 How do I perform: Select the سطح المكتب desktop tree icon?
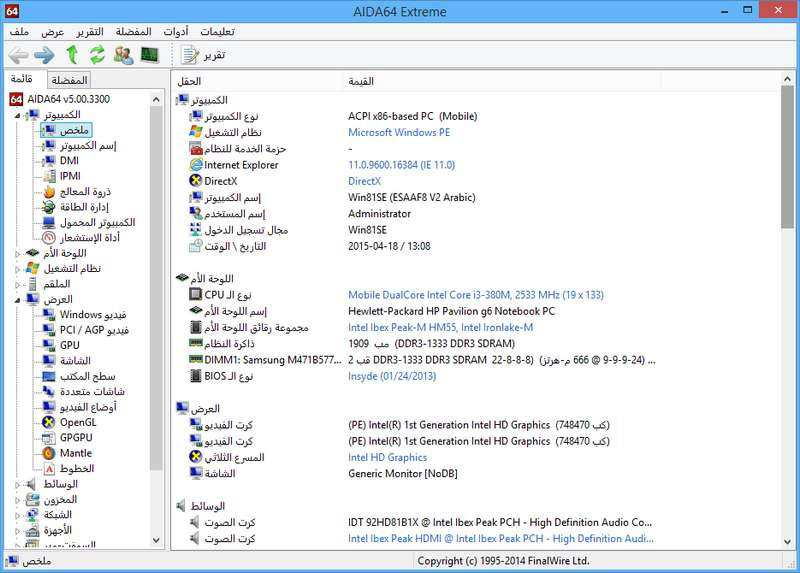49,377
